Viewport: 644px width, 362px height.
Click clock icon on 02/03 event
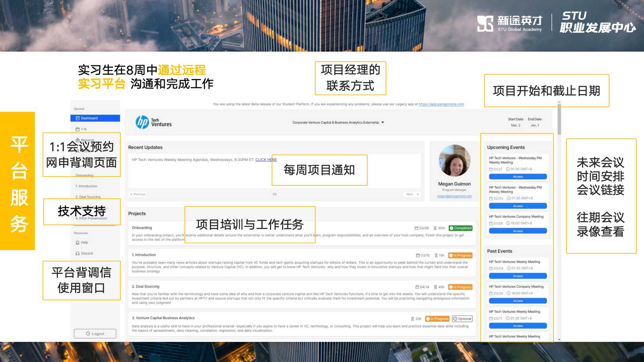[508, 198]
